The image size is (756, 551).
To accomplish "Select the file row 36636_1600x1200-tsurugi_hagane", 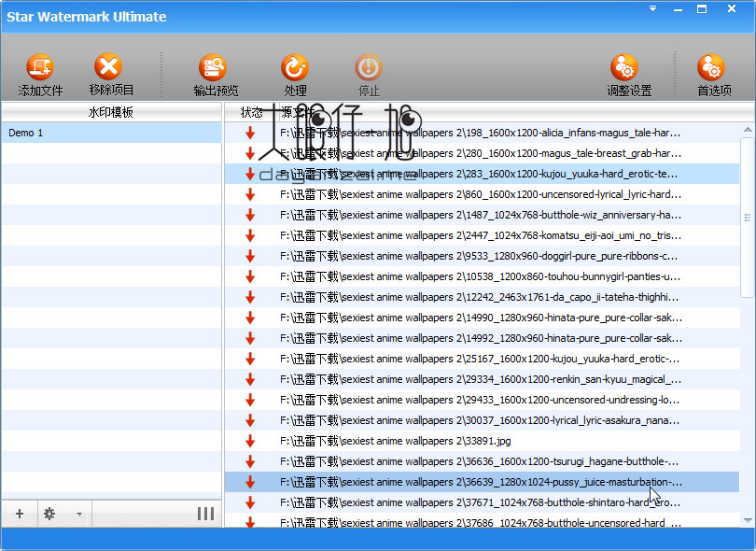I will click(x=482, y=461).
